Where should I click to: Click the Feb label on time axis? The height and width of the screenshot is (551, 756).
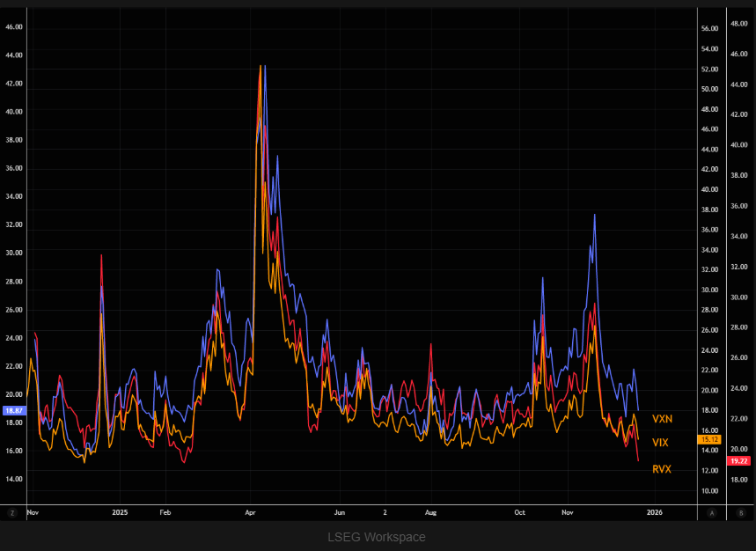(165, 511)
